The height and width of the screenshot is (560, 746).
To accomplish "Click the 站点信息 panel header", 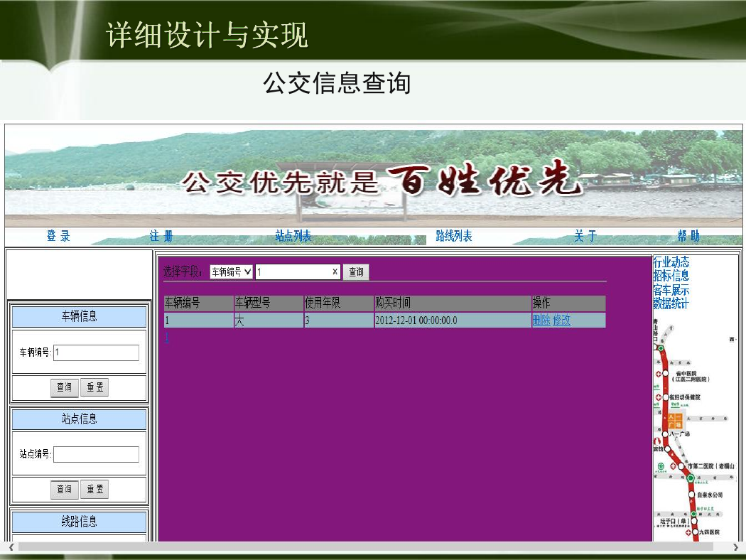I will [79, 419].
